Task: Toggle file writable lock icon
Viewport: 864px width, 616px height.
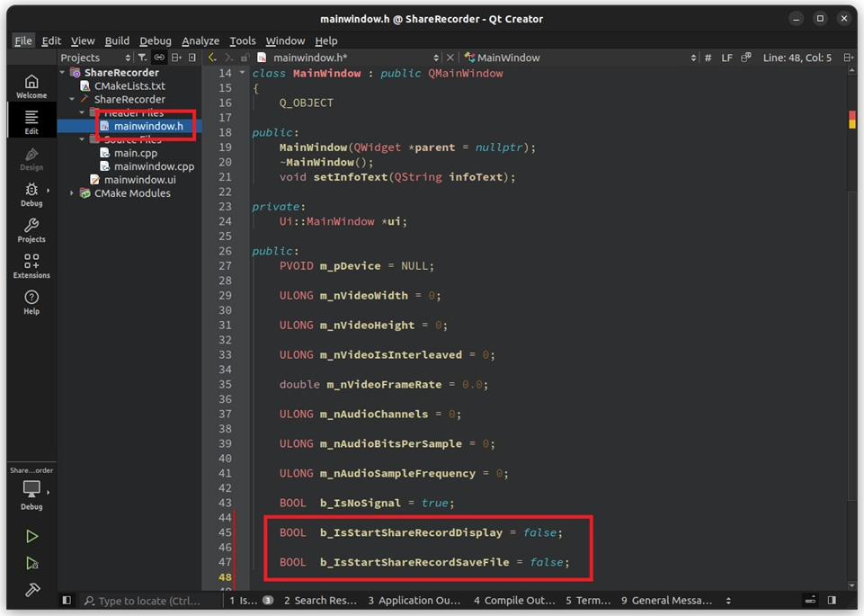Action: point(245,58)
